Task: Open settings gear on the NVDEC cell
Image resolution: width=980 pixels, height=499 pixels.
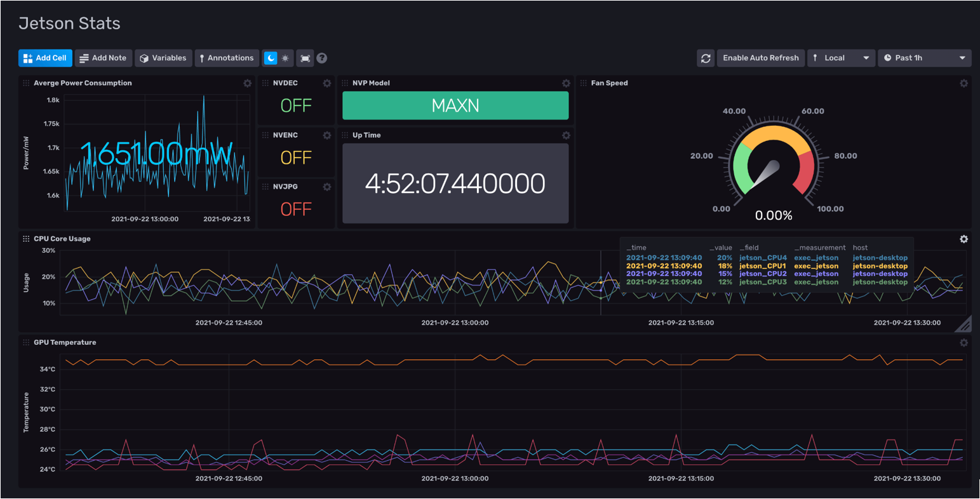Action: [x=326, y=83]
